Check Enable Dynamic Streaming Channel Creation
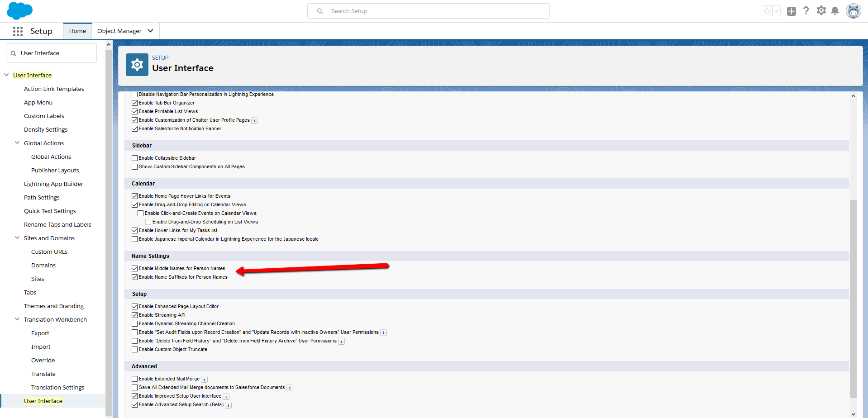868x418 pixels. (134, 324)
